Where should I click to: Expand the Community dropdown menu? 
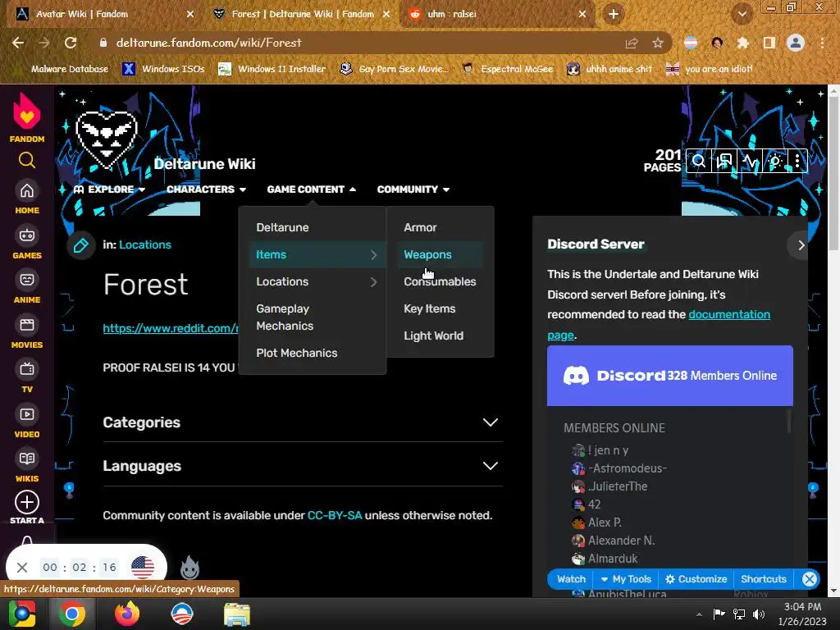(413, 189)
